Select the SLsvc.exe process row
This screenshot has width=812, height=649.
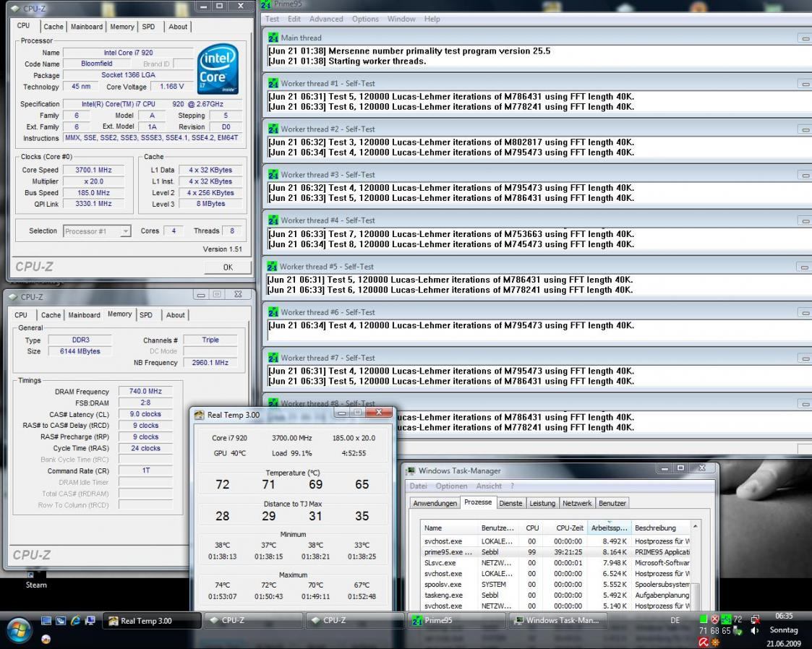tap(557, 562)
